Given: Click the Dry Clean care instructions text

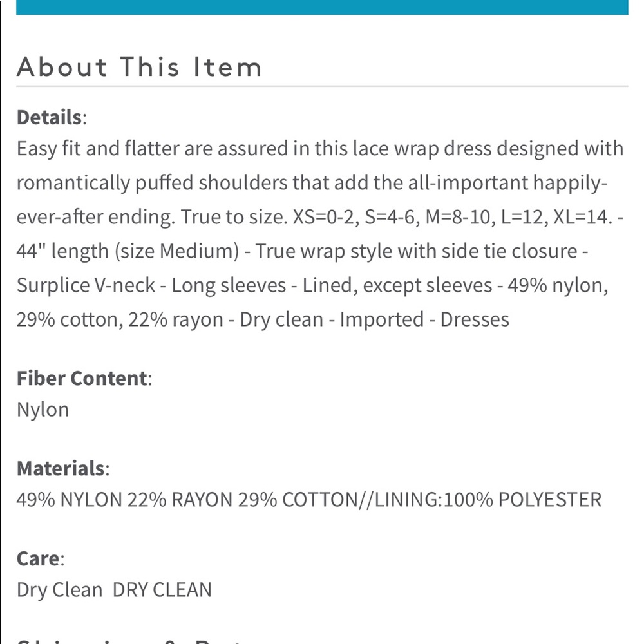Looking at the screenshot, I should click(114, 590).
